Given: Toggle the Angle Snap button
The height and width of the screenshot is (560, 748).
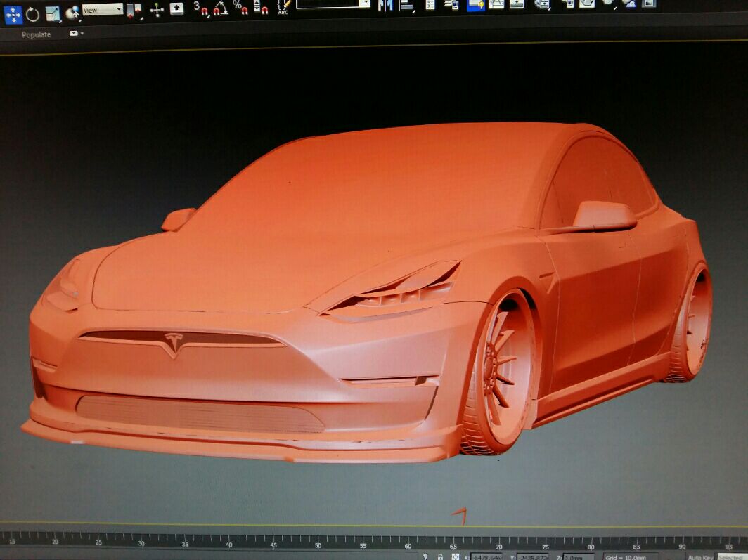Looking at the screenshot, I should [221, 8].
